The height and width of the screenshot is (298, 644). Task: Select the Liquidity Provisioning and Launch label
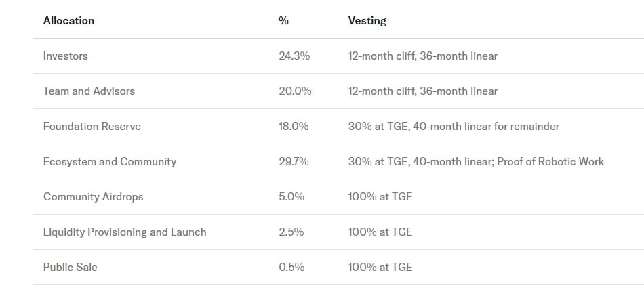tap(125, 232)
